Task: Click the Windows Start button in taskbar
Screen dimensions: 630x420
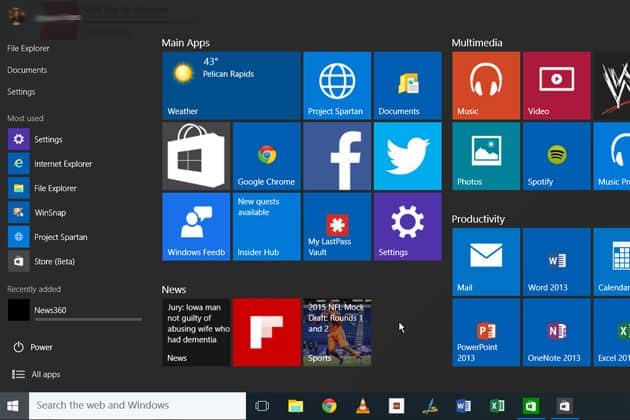Action: pos(14,405)
